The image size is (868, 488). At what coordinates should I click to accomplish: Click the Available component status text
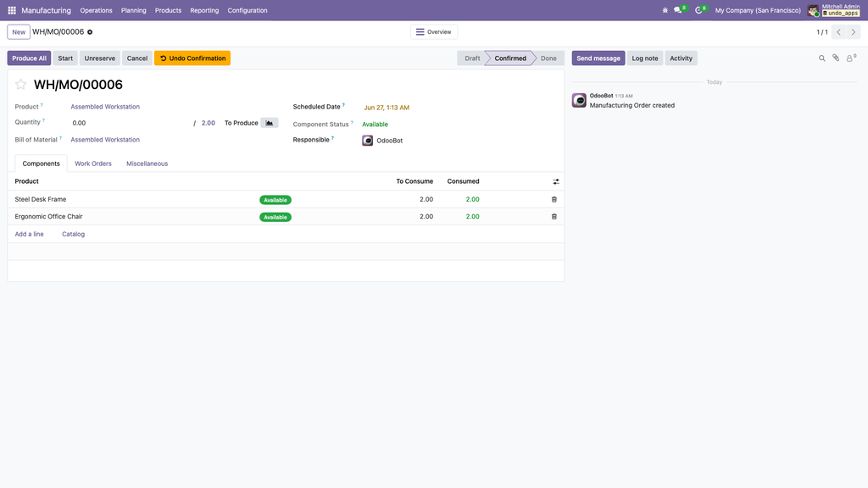pos(375,125)
